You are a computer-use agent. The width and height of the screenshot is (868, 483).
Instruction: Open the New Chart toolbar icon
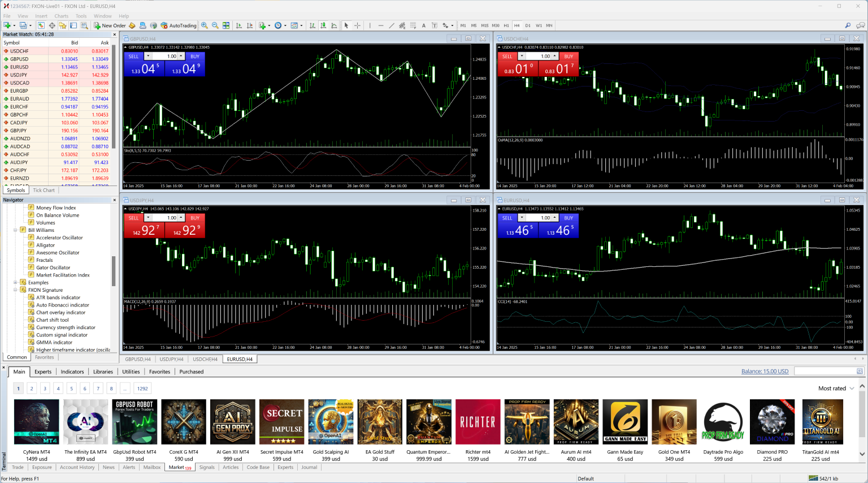[7, 25]
